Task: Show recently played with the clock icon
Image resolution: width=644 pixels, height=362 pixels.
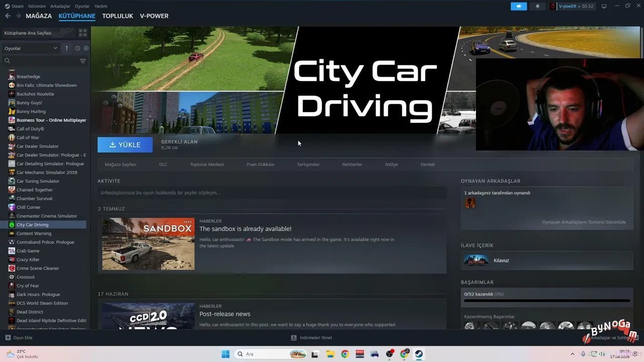Action: click(x=77, y=48)
